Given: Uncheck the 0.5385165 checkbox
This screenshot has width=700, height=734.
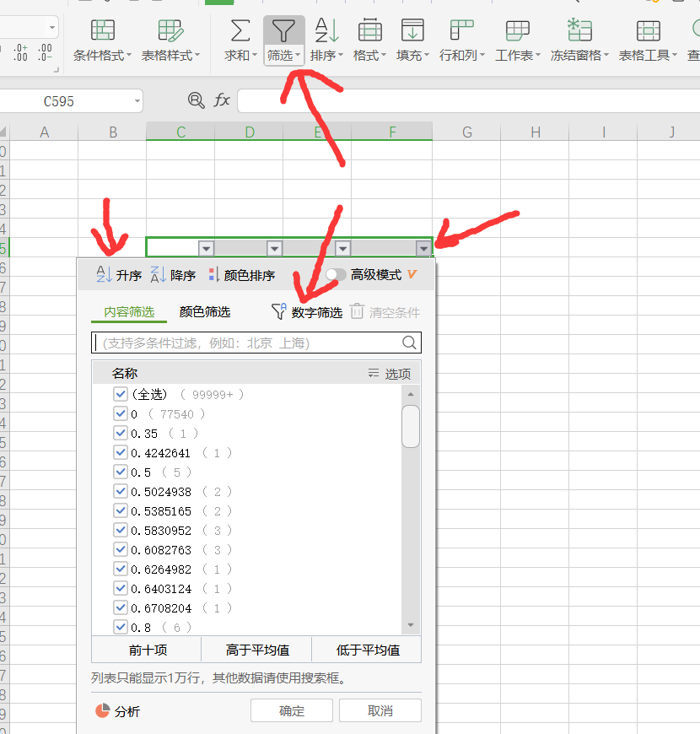Looking at the screenshot, I should click(121, 510).
